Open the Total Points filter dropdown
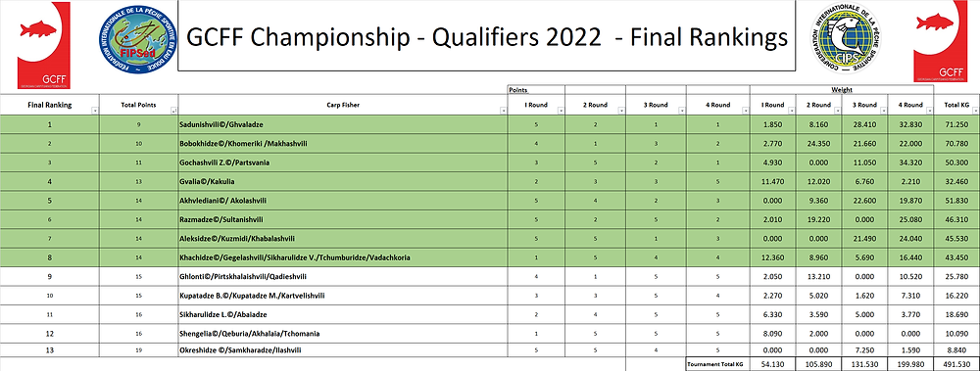 pos(173,112)
